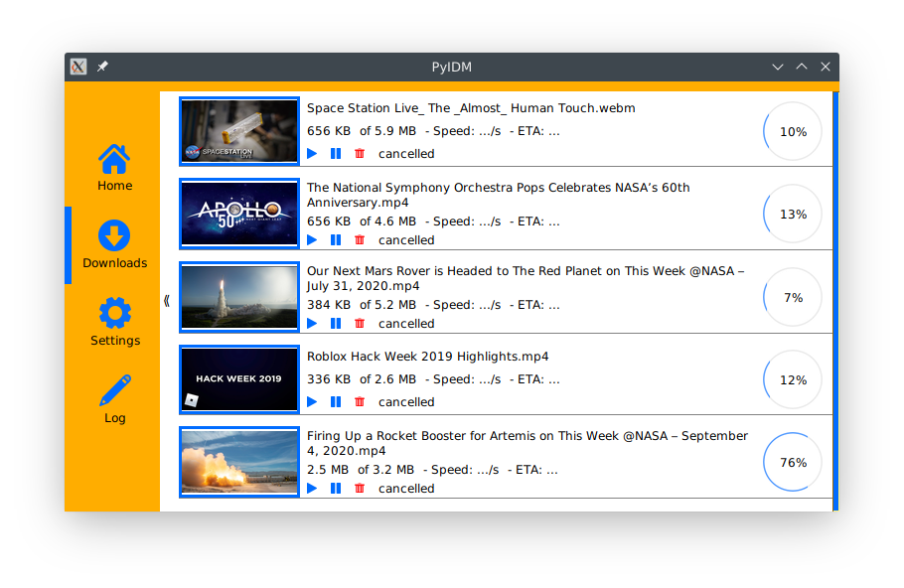Resume the Artemis Rocket Booster download

313,489
